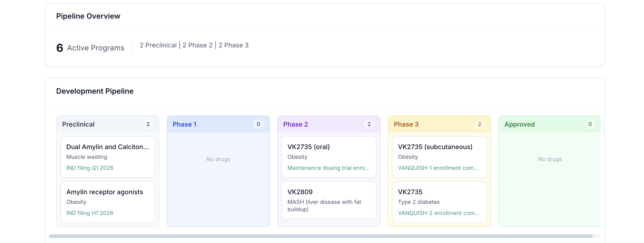Screen dimensions: 644x243
Task: Select the Approved column header
Action: pos(519,124)
